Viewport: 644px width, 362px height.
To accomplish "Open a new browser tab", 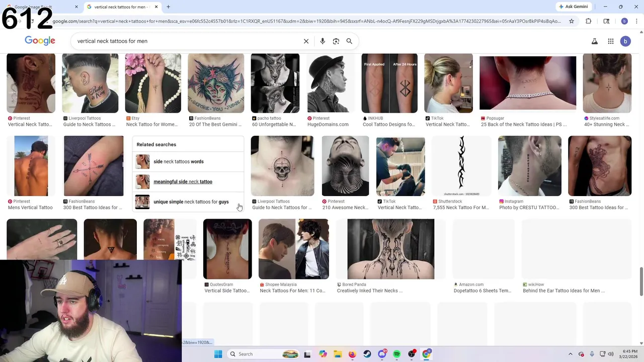I will pos(168,7).
